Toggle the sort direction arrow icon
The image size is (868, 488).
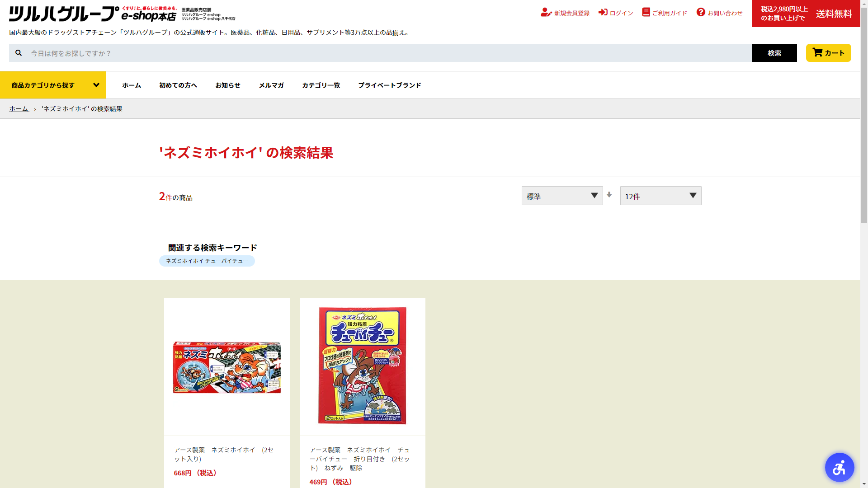point(609,195)
